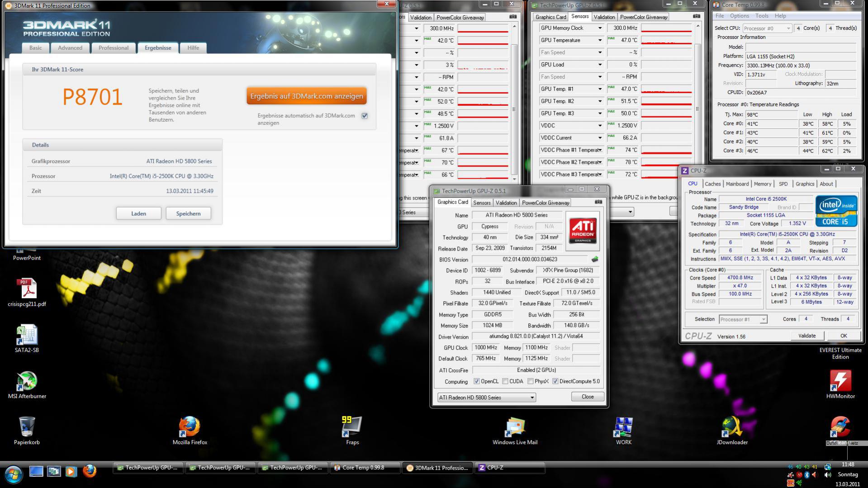Click the network tray icon
868x488 pixels.
tap(827, 466)
